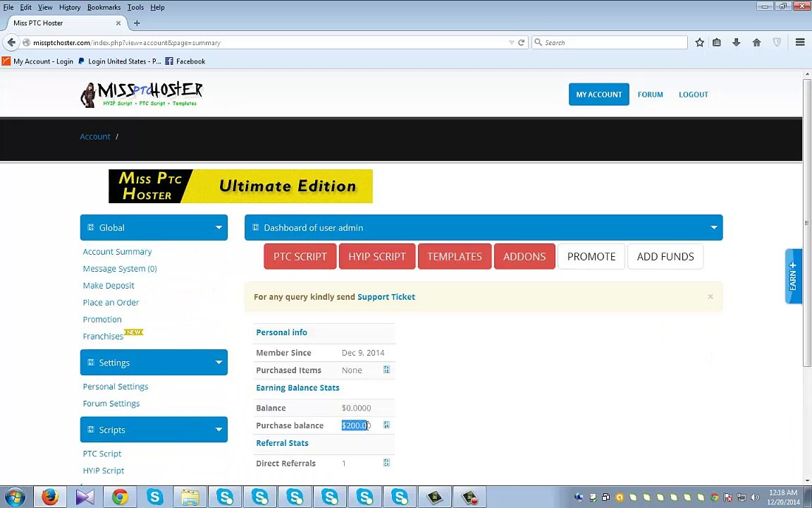Open a new tab with plus button

click(137, 23)
